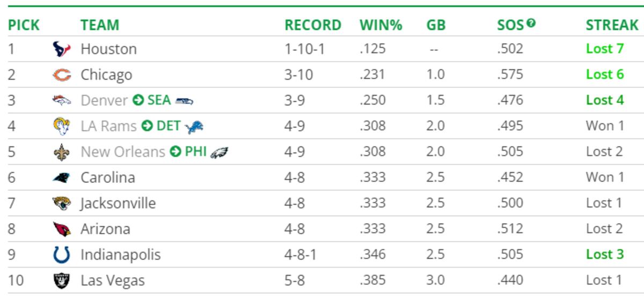Viewport: 644px width, 297px height.
Task: Sort table by WIN% column header
Action: point(380,25)
